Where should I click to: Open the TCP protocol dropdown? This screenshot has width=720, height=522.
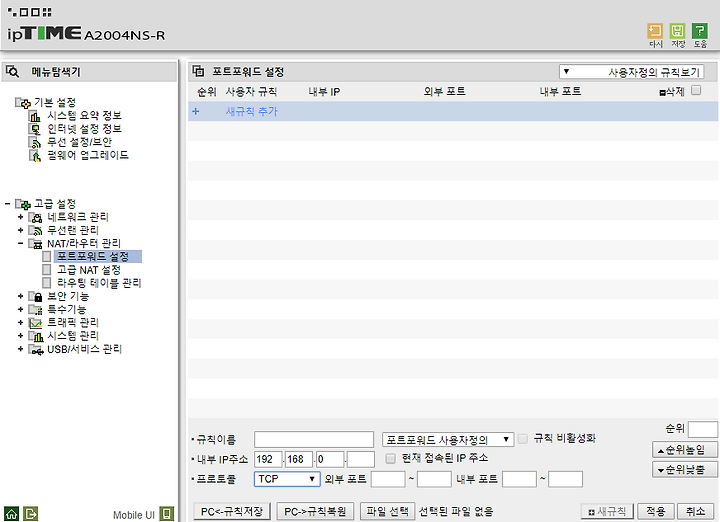(287, 479)
